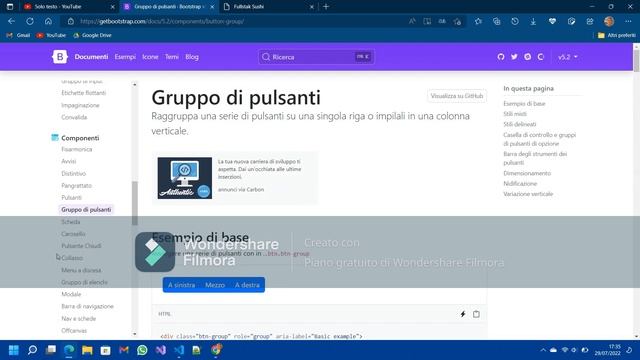This screenshot has height=360, width=640.
Task: Open the Windows Start menu
Action: click(x=13, y=350)
